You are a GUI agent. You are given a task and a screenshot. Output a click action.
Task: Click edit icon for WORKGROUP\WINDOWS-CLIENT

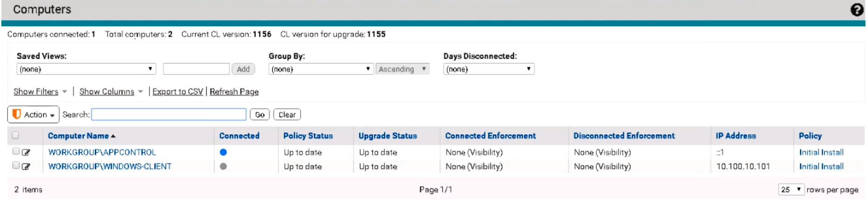pos(26,166)
